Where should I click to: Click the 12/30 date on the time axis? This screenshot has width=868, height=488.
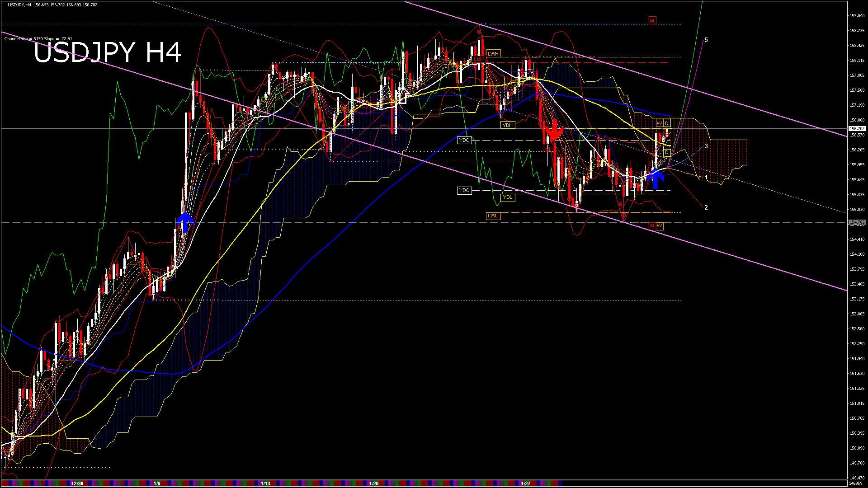[x=77, y=483]
